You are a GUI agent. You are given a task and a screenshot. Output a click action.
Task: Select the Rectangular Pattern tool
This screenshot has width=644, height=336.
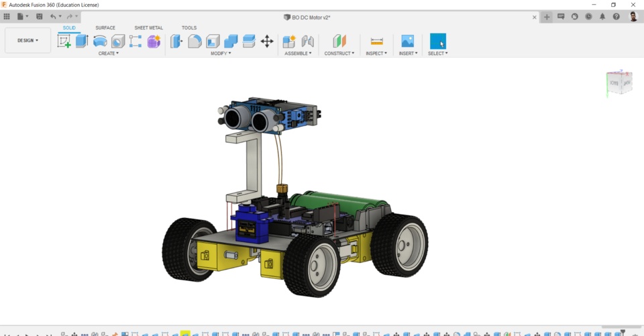pyautogui.click(x=136, y=41)
